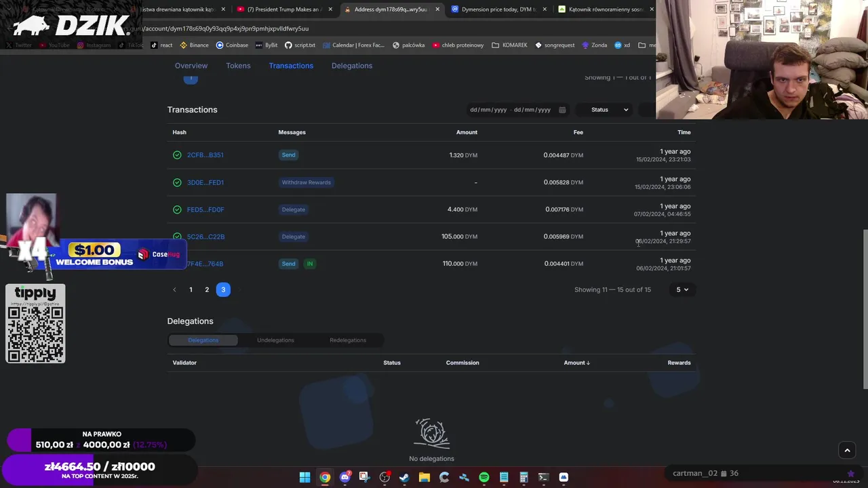Go to transactions page 1

click(x=191, y=290)
